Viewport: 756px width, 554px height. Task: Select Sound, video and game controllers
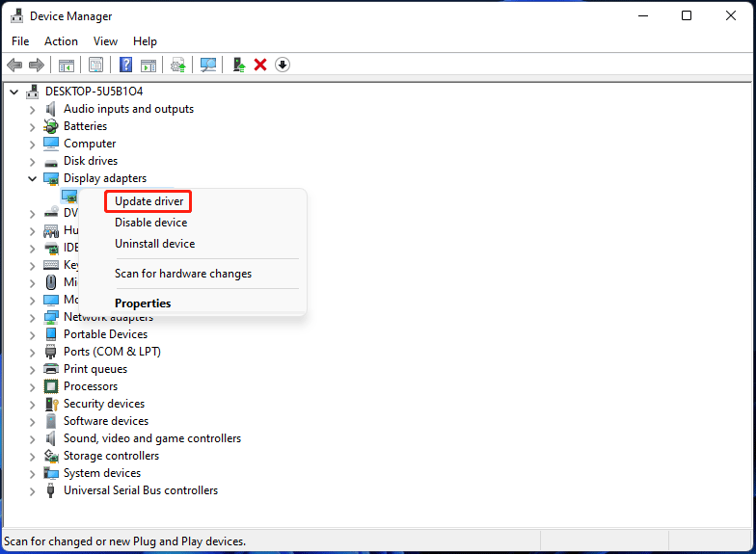pos(151,438)
